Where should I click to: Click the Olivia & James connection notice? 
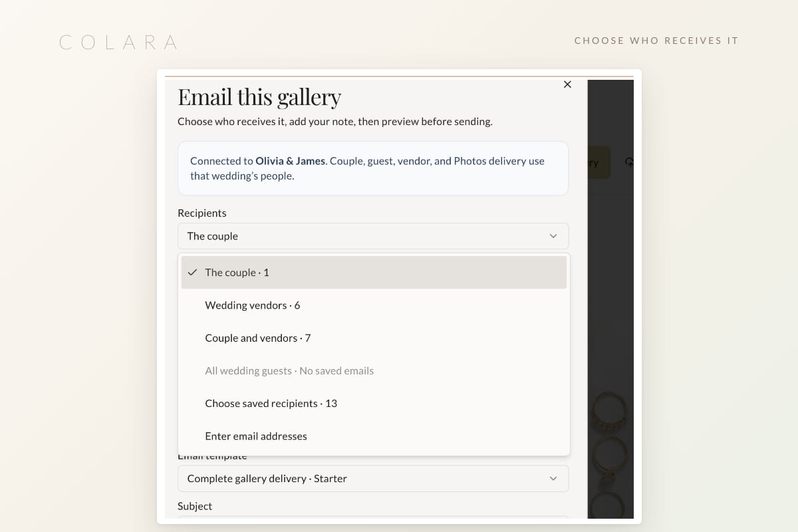pyautogui.click(x=373, y=168)
